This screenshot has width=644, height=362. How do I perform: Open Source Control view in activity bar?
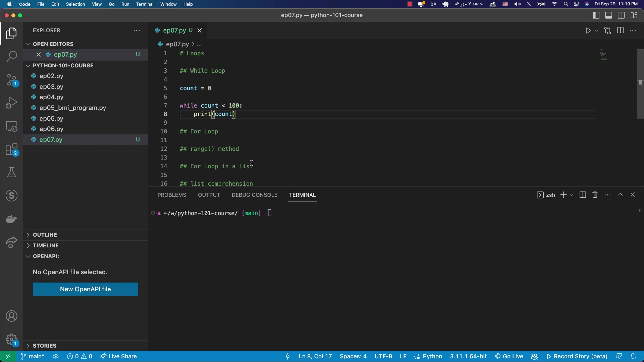pos(11,80)
